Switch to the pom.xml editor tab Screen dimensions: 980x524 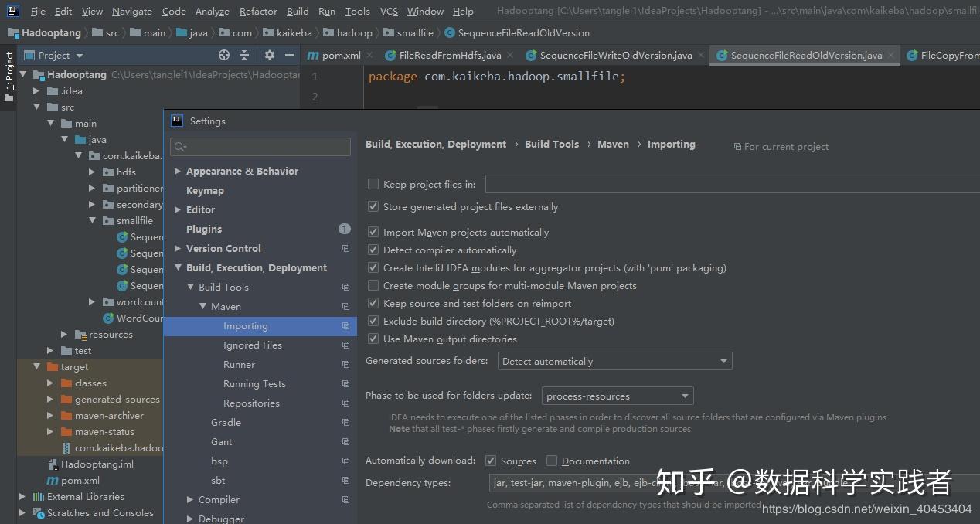click(341, 56)
